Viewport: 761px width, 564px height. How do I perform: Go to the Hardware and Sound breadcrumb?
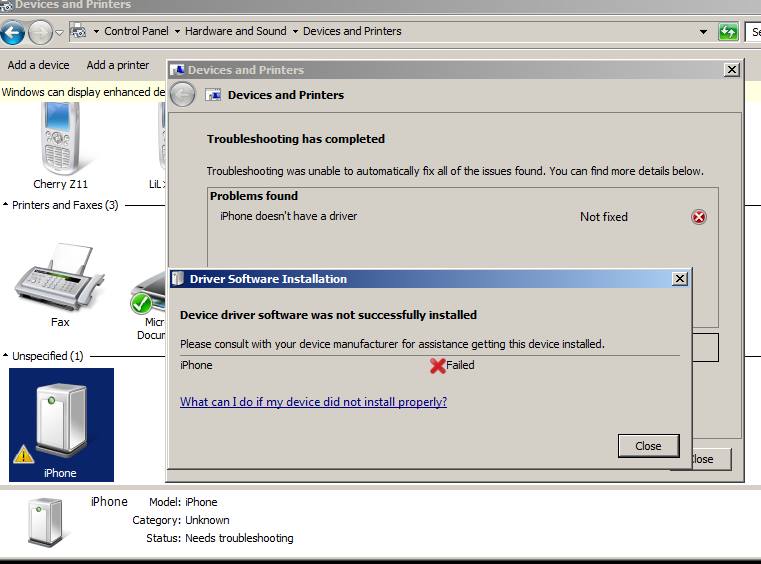click(235, 31)
